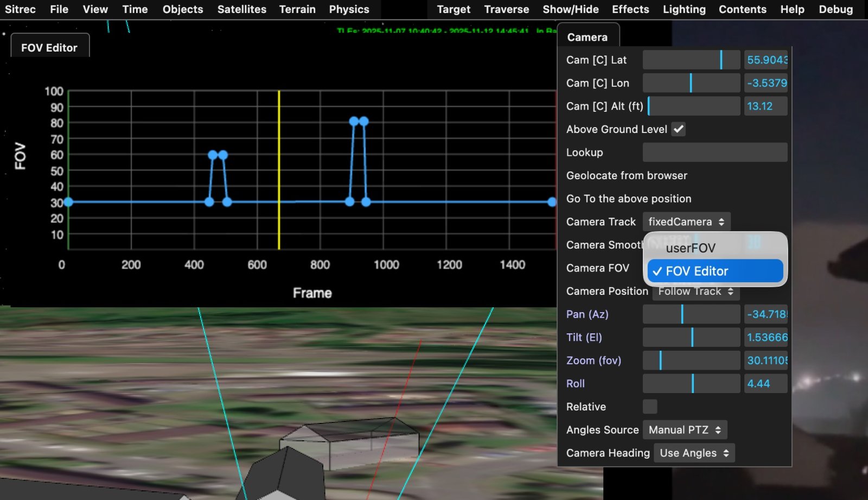The image size is (868, 500).
Task: Click the Lookup text field
Action: [714, 153]
